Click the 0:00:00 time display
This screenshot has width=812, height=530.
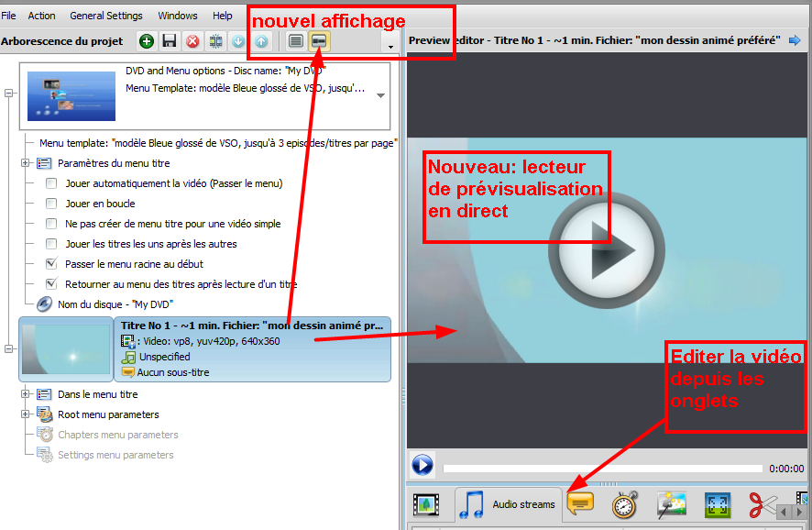coord(786,469)
